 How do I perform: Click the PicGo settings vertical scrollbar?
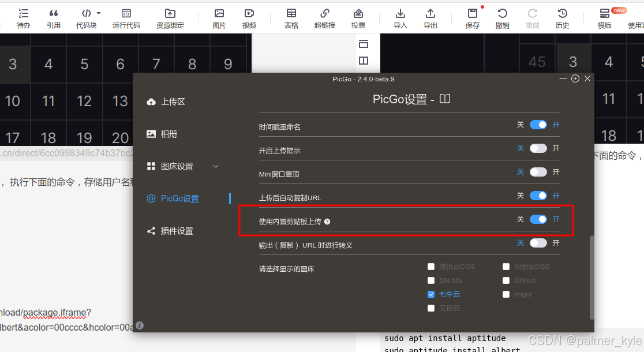pyautogui.click(x=592, y=277)
